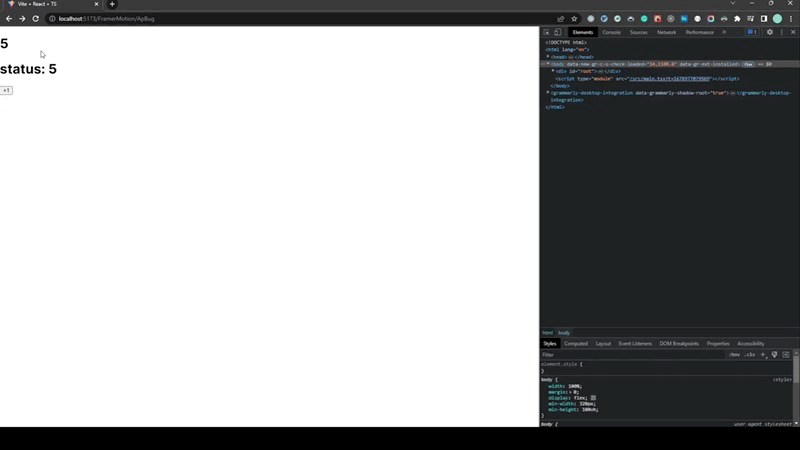View site information icon in address bar
800x450 pixels.
click(x=52, y=19)
